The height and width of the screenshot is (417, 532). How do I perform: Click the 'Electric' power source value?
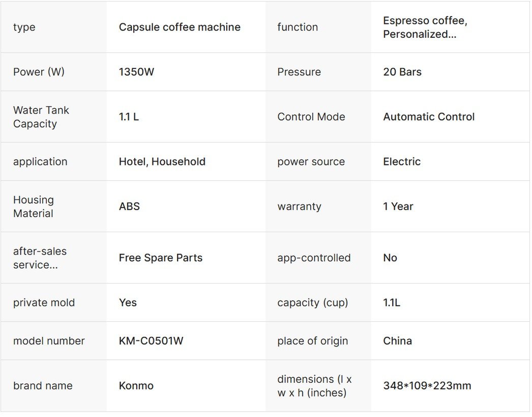click(401, 161)
